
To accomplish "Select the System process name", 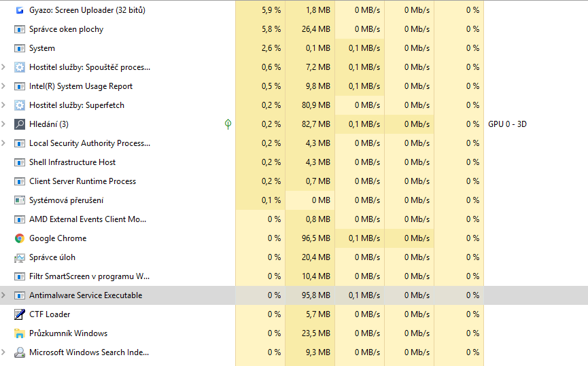I will 42,48.
